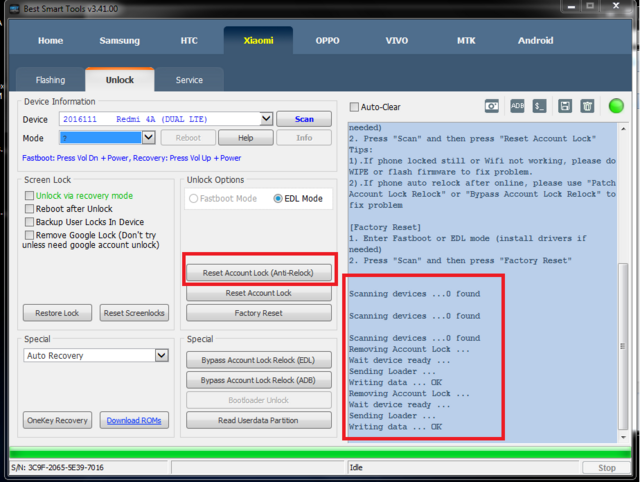Save the log with floppy icon
The width and height of the screenshot is (640, 482).
point(565,107)
